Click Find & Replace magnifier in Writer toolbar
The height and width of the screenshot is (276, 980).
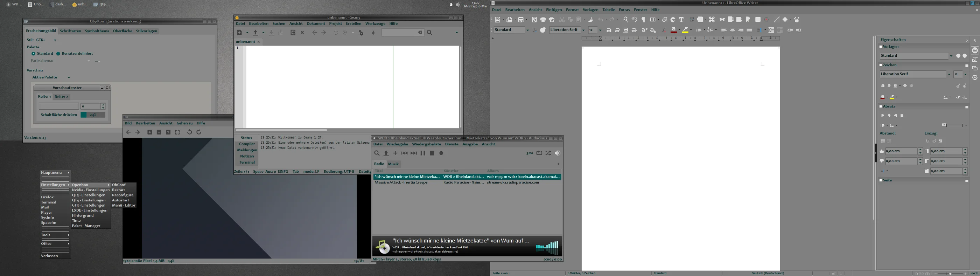coord(625,19)
